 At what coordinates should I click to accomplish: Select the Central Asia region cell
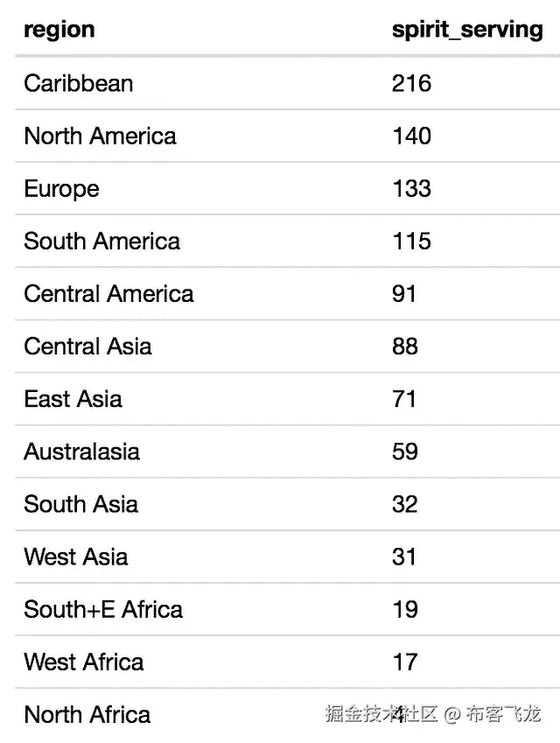[x=87, y=347]
